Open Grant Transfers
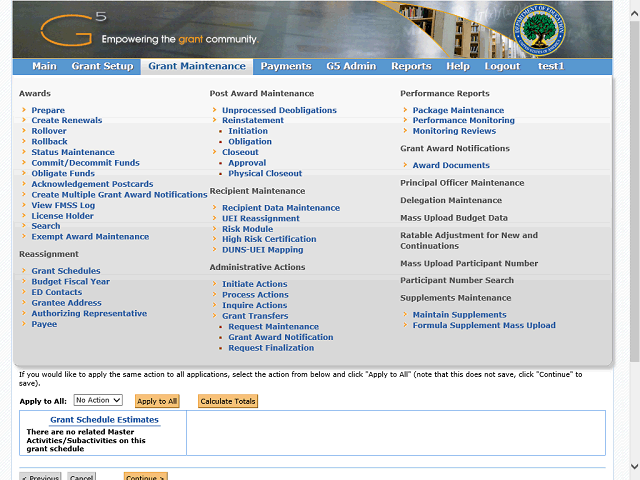The height and width of the screenshot is (480, 640). [255, 316]
